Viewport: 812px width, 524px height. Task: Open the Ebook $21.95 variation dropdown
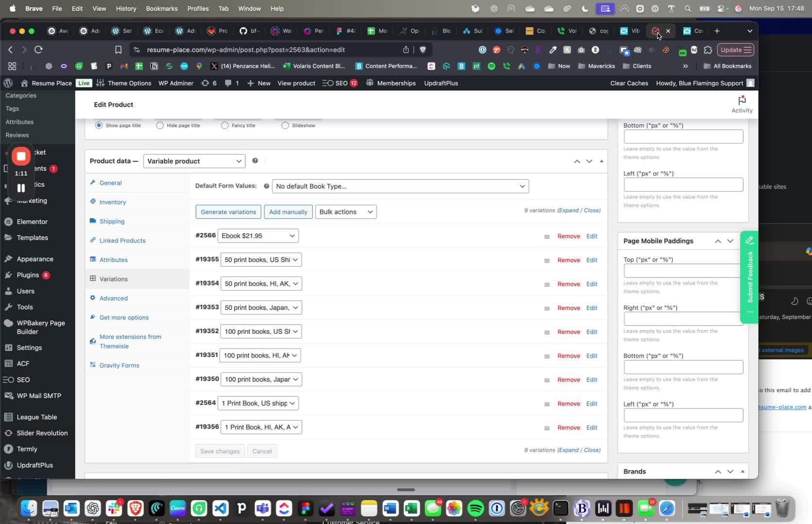click(x=258, y=236)
